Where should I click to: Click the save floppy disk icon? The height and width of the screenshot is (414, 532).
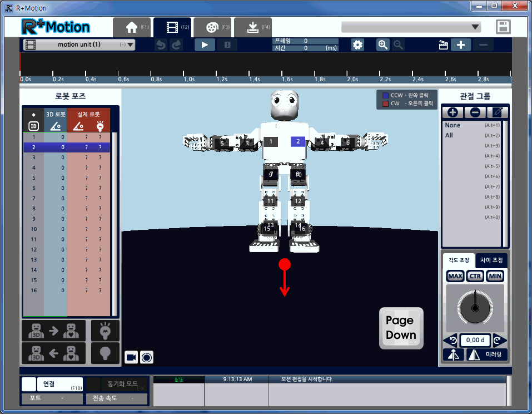coord(503,27)
